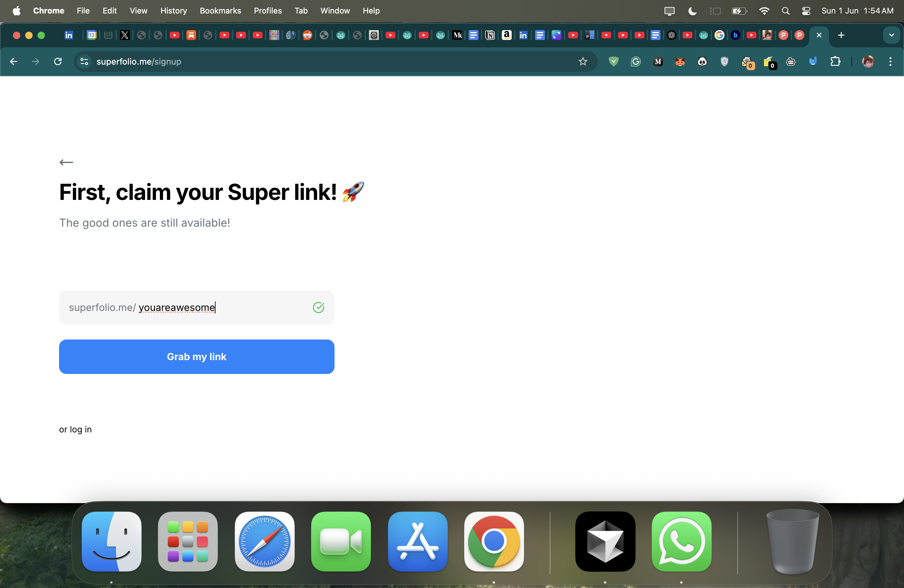
Task: Open the Window menu
Action: [335, 11]
